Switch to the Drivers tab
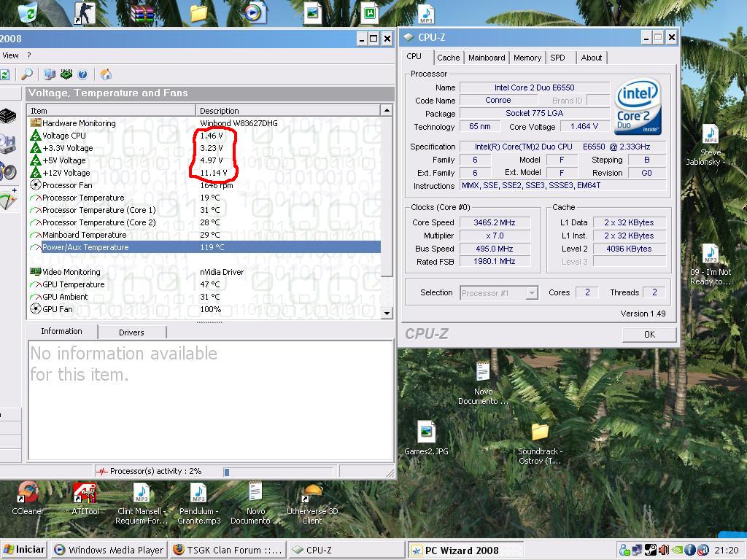Screen dimensions: 747x560 [131, 332]
